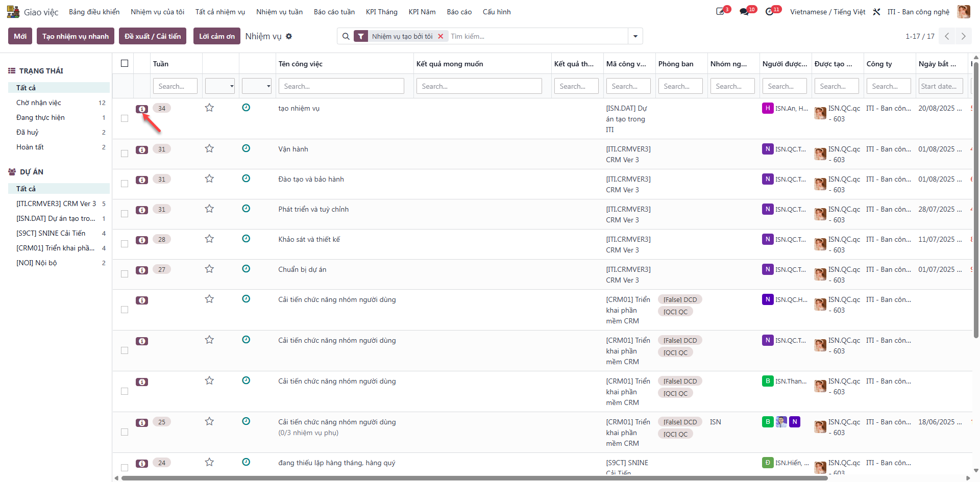Click the debug tools wrench icon
The image size is (980, 482).
point(876,12)
